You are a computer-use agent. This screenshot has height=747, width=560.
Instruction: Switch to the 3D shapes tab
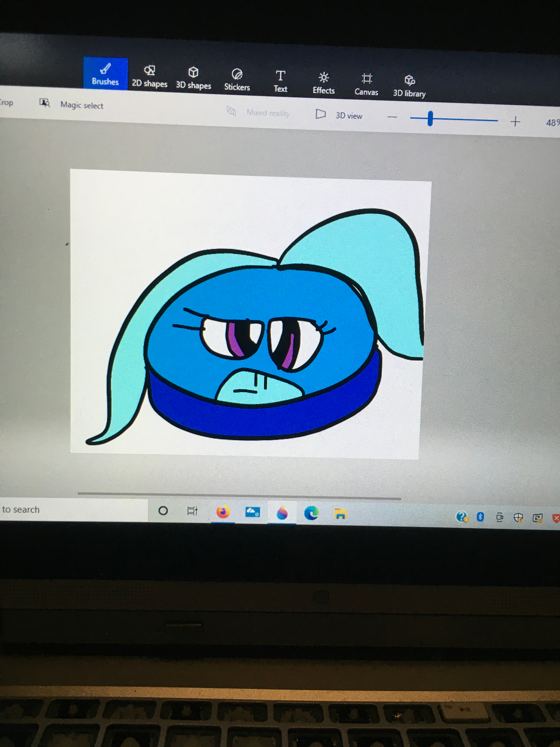pyautogui.click(x=193, y=78)
